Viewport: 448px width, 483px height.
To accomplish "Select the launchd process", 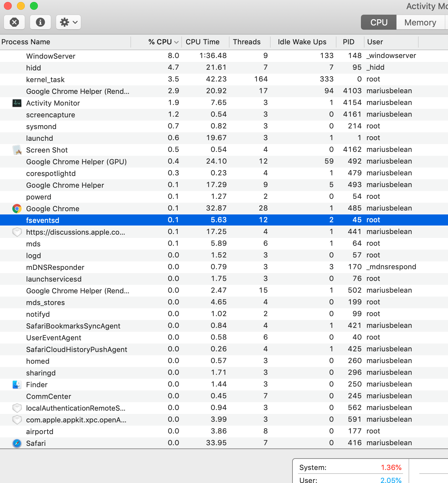I will click(x=39, y=138).
